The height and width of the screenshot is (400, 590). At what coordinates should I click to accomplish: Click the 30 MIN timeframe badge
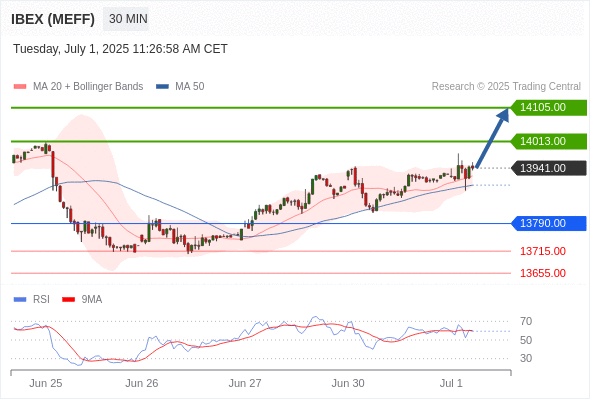coord(126,19)
